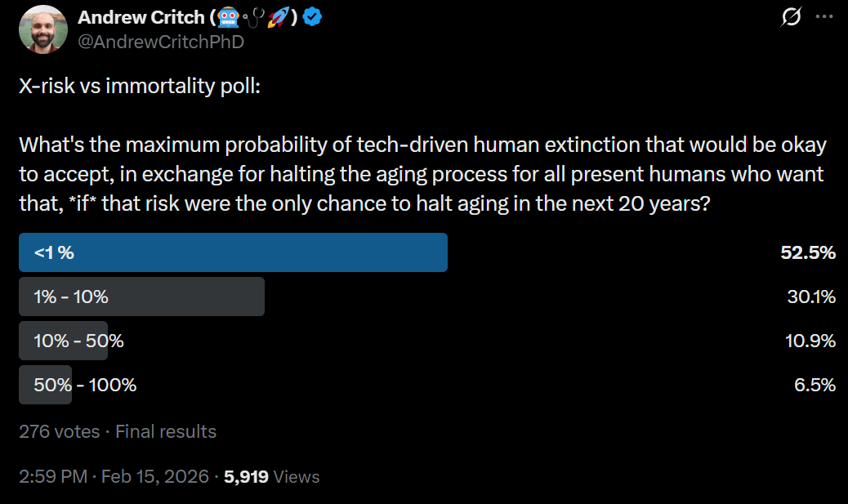Click the 276 votes Final results text
The width and height of the screenshot is (848, 504).
pos(118,431)
